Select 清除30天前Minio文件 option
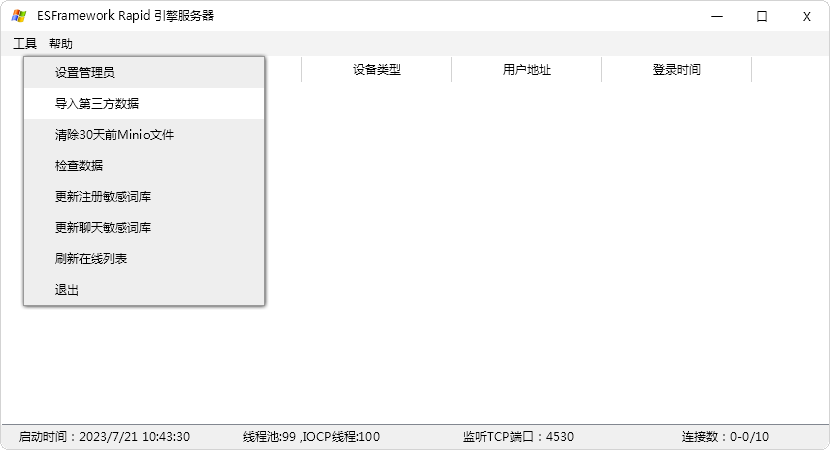The width and height of the screenshot is (830, 450). pyautogui.click(x=114, y=135)
